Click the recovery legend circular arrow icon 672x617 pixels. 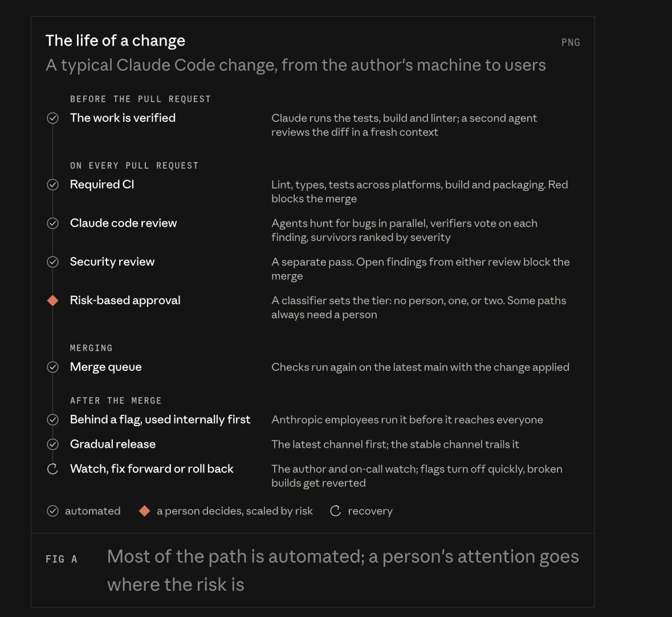[x=336, y=510]
